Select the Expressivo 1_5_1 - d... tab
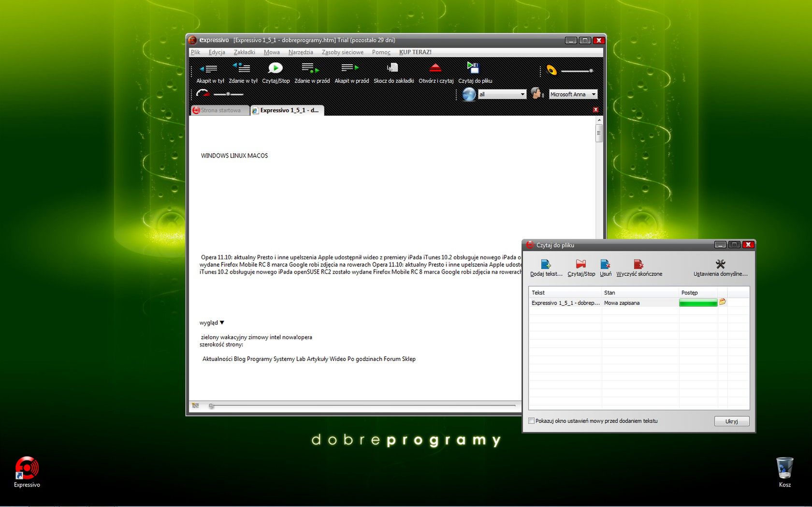The image size is (812, 507). click(x=288, y=110)
